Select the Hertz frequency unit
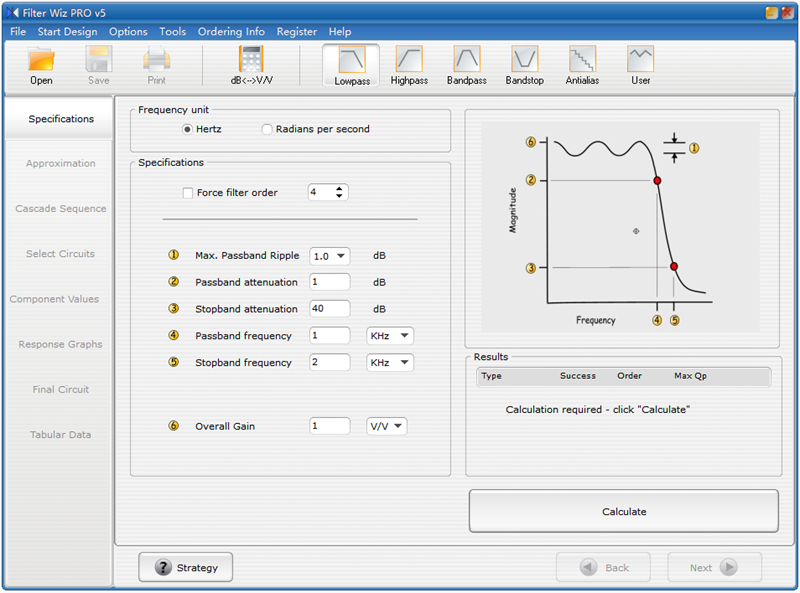This screenshot has height=593, width=800. tap(187, 129)
